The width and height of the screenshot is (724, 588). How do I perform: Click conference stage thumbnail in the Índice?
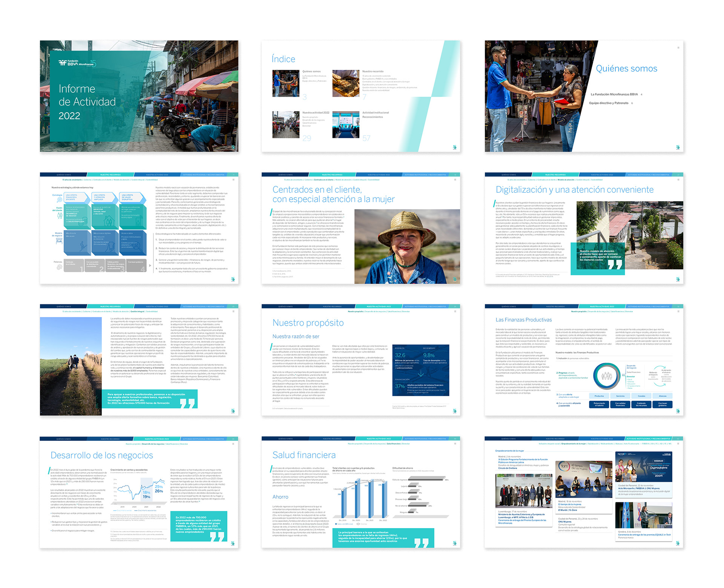[x=345, y=125]
